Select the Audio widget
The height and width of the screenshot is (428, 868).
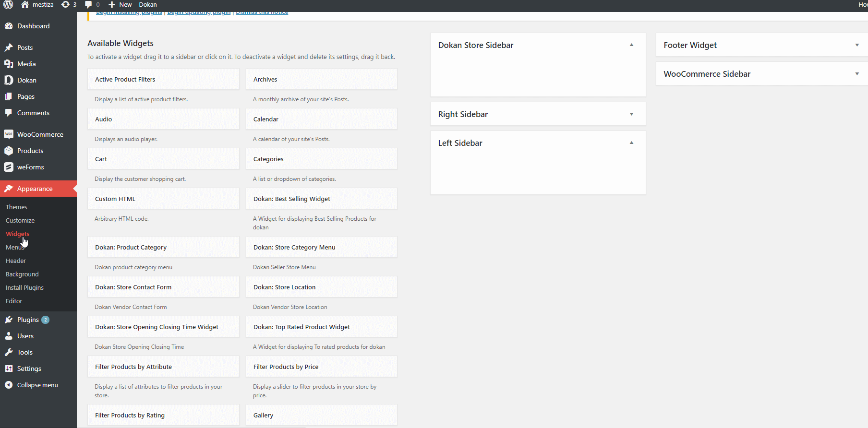click(163, 119)
